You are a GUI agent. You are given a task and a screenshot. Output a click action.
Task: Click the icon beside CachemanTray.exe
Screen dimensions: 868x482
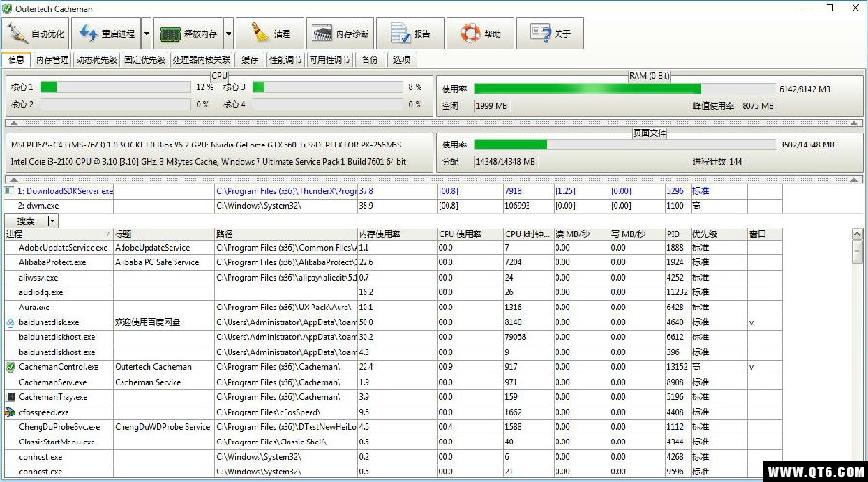click(x=11, y=397)
